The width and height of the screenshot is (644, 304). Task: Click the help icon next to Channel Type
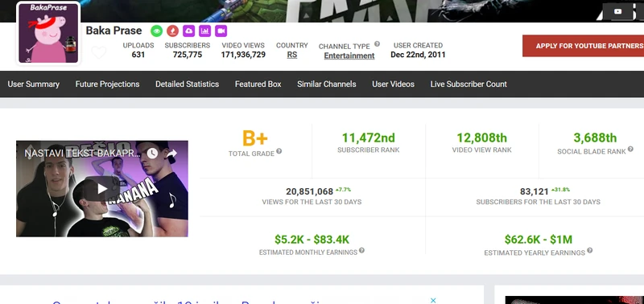(377, 44)
